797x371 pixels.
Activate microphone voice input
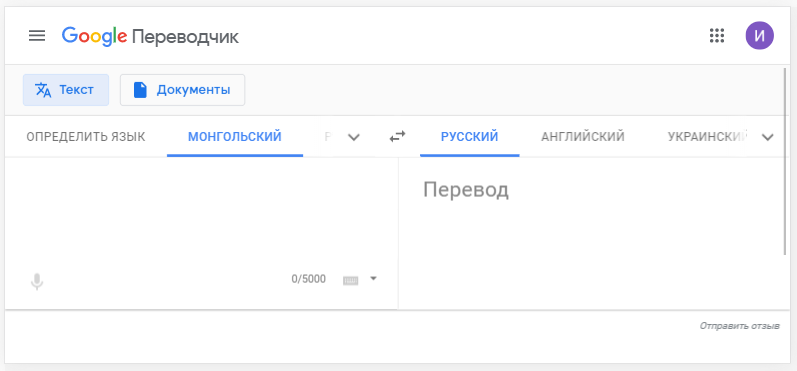(x=37, y=281)
